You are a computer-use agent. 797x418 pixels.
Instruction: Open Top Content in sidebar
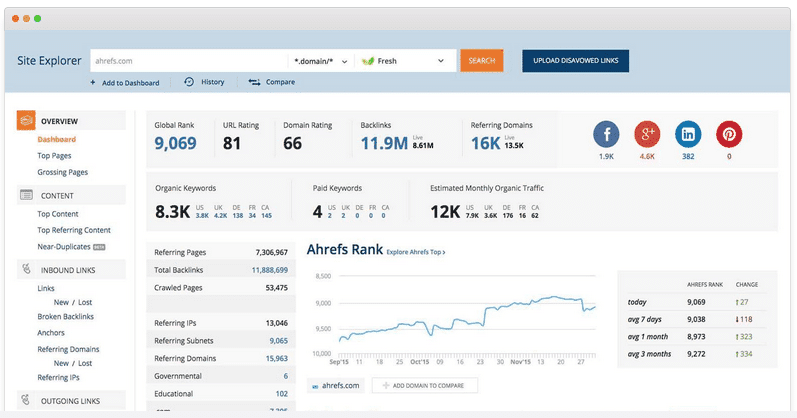pos(58,214)
